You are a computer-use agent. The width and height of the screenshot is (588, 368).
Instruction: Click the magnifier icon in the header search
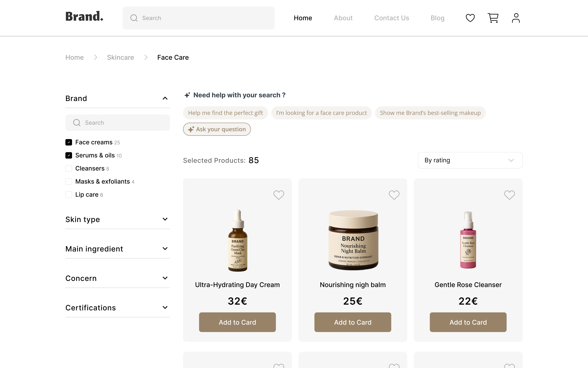[x=134, y=18]
